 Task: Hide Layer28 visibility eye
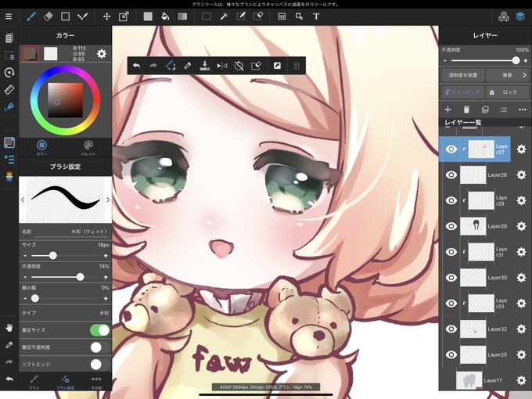click(x=451, y=226)
